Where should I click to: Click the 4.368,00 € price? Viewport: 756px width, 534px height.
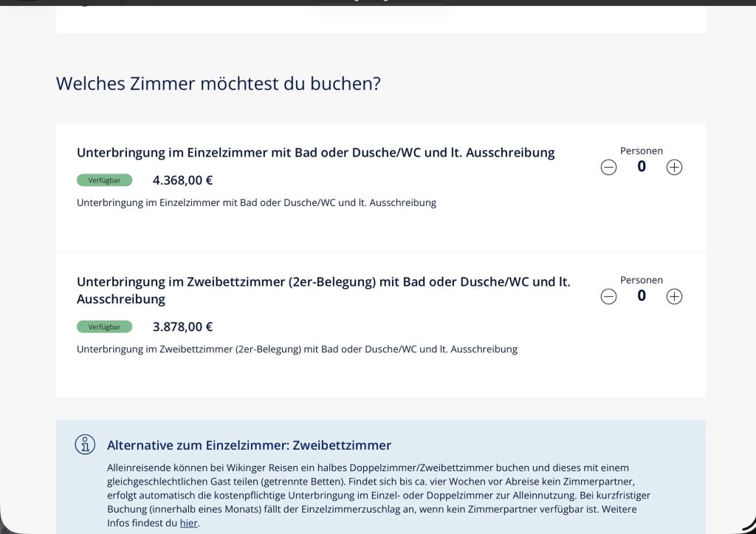click(x=182, y=179)
